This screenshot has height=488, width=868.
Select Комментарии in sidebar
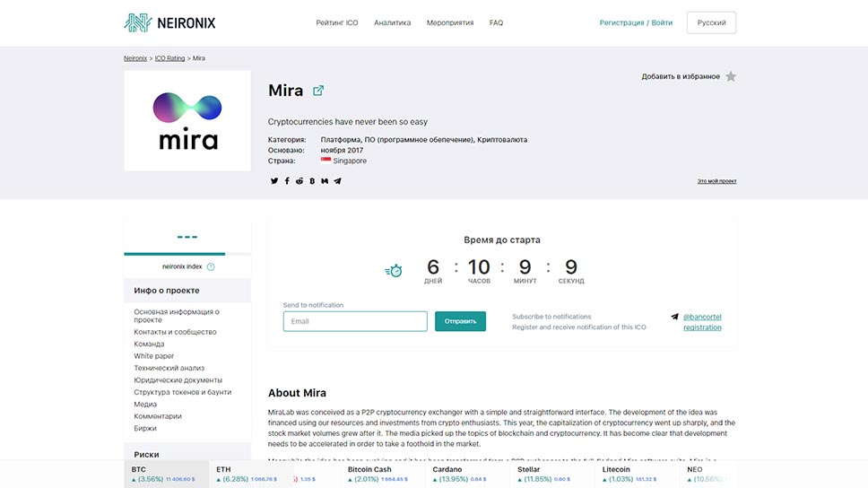tap(158, 416)
